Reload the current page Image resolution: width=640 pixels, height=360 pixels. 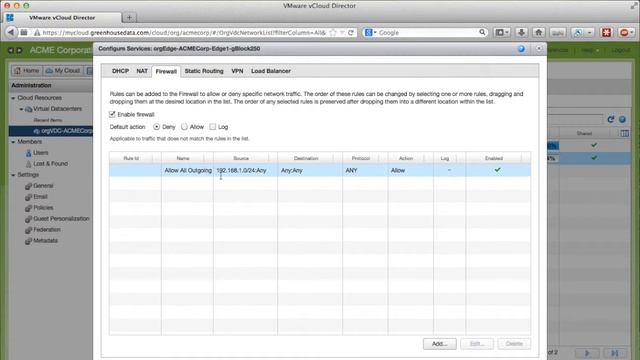point(351,32)
